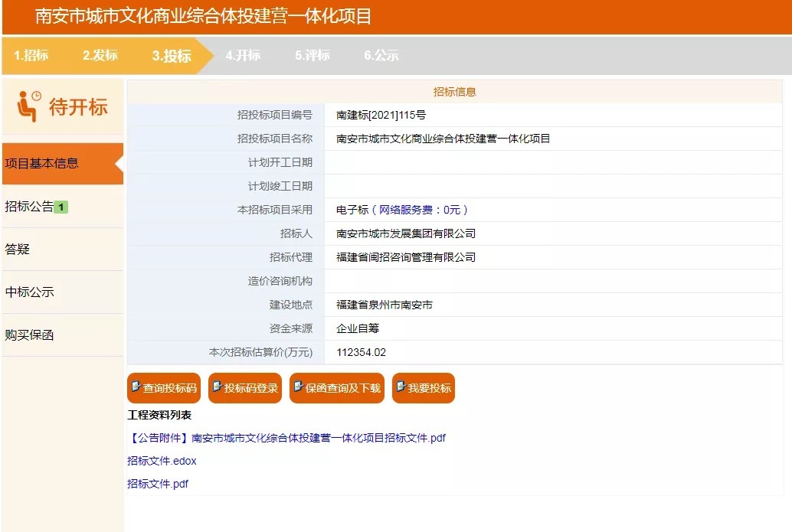The image size is (792, 532).
Task: Open the 招标文件.pdf attachment link
Action: coord(156,483)
